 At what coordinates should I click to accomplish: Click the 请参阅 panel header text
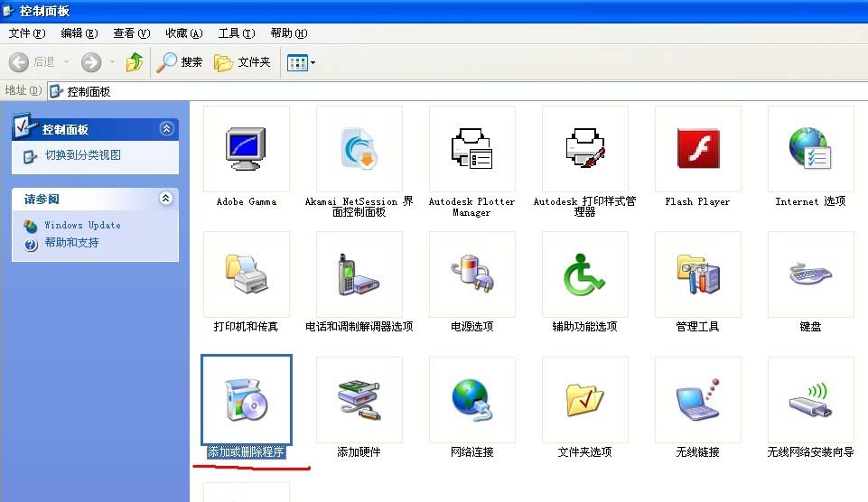point(42,199)
